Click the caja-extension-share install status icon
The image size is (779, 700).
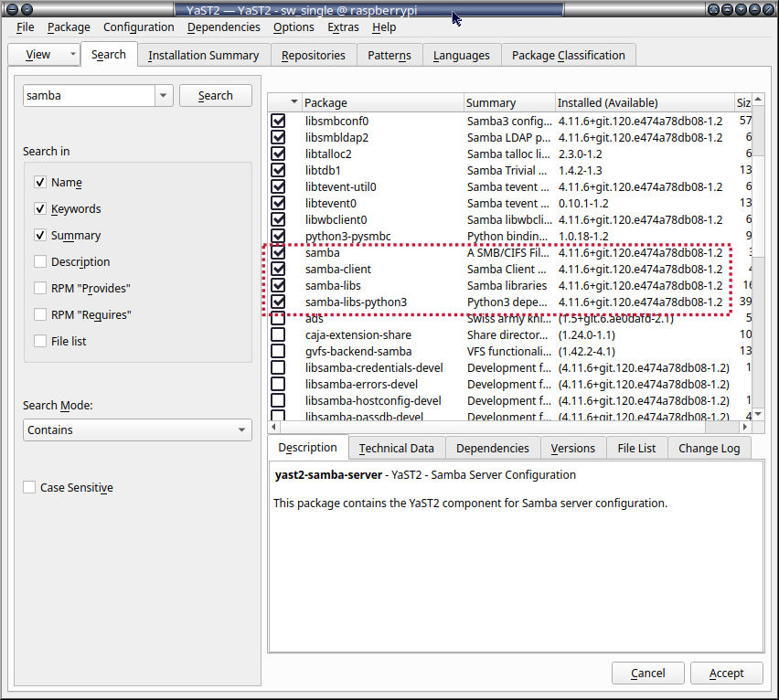(x=278, y=335)
